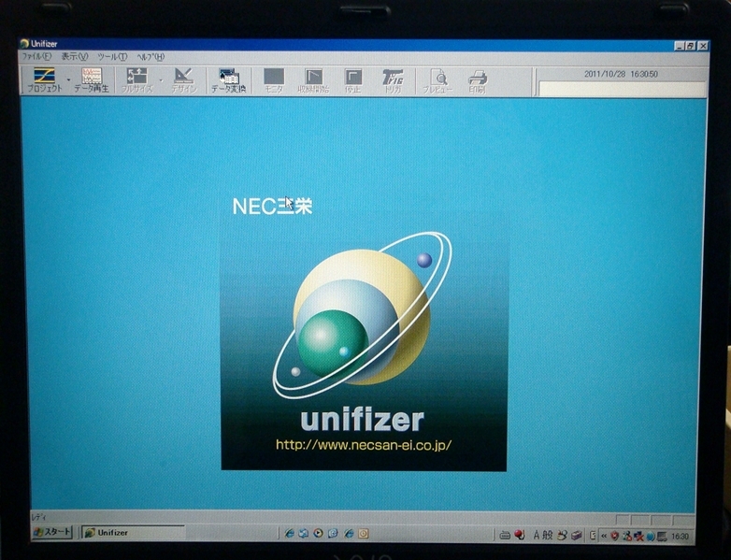
Task: Activate the トリガ (Trig) pistol icon
Action: coord(393,80)
